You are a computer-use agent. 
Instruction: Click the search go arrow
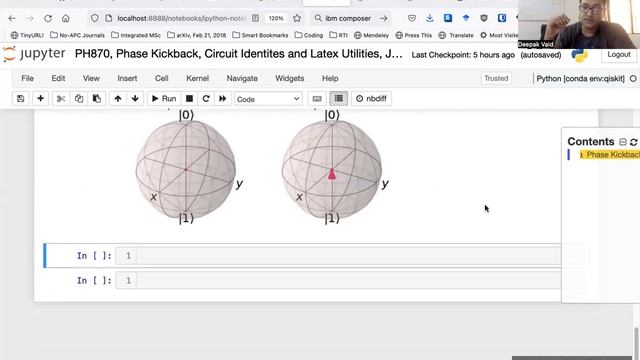(x=384, y=18)
